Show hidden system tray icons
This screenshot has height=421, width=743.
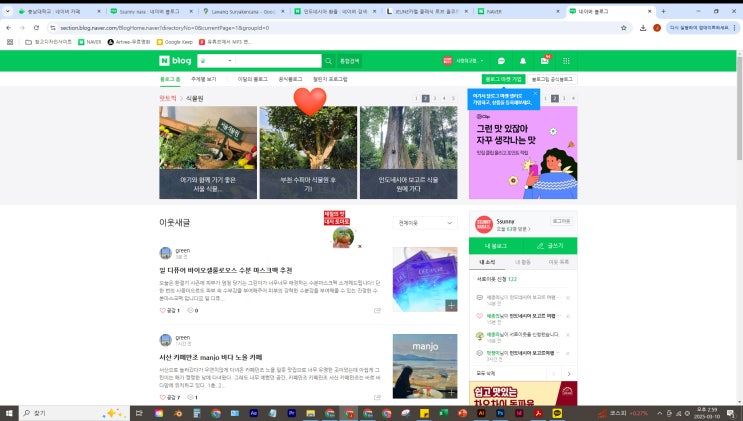[659, 413]
